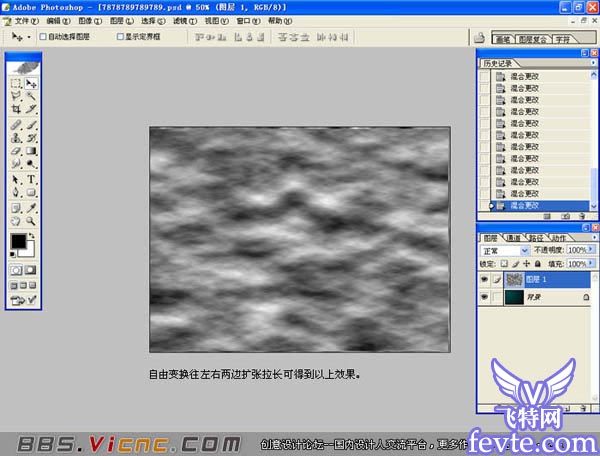Switch to the 通道 tab
This screenshot has height=456, width=600.
513,238
